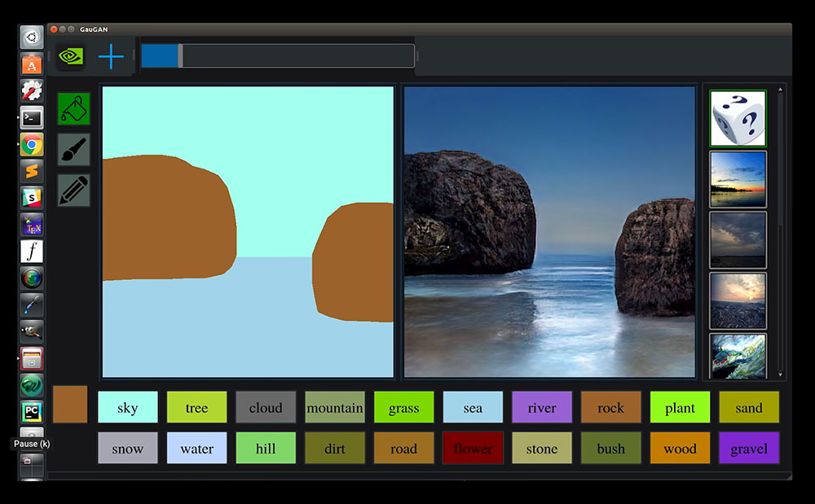Pick the random dice style thumbnail

click(x=738, y=119)
